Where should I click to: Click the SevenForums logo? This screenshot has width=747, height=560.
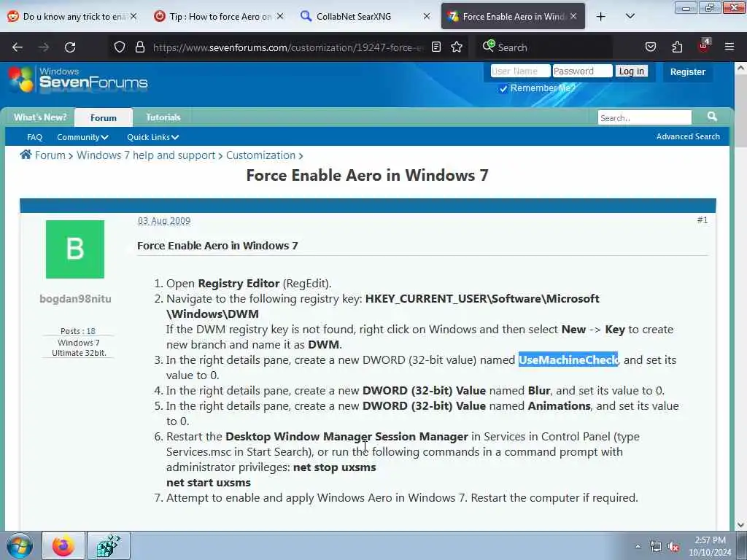pyautogui.click(x=79, y=79)
